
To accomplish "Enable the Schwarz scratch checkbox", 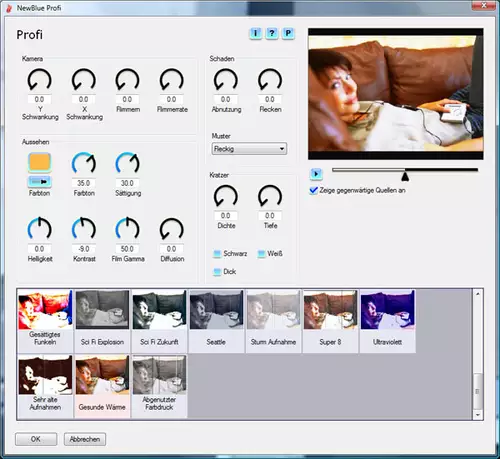I will [217, 254].
